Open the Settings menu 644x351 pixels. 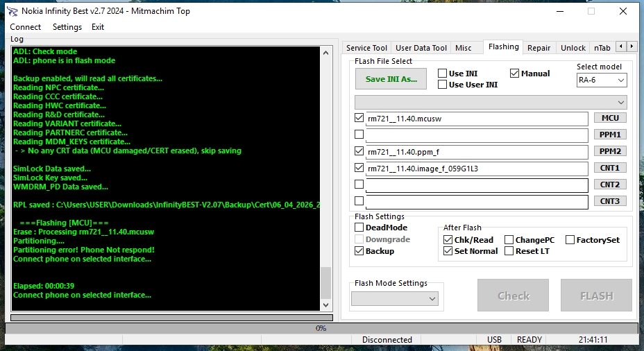[67, 27]
